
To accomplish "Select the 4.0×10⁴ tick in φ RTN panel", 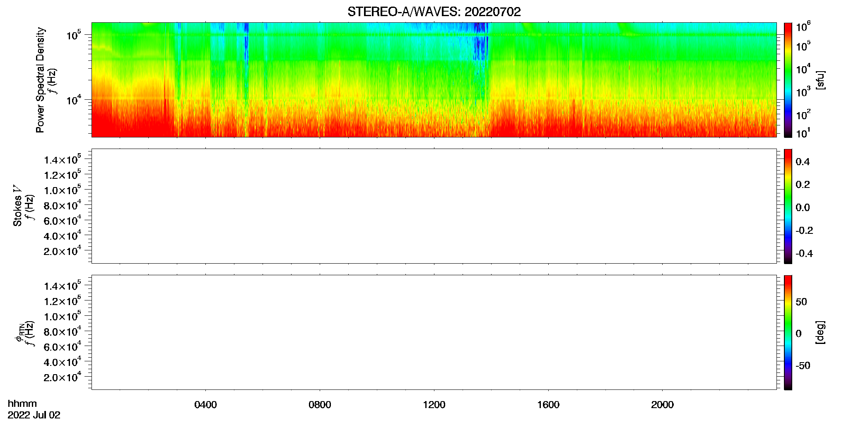I will (x=63, y=362).
